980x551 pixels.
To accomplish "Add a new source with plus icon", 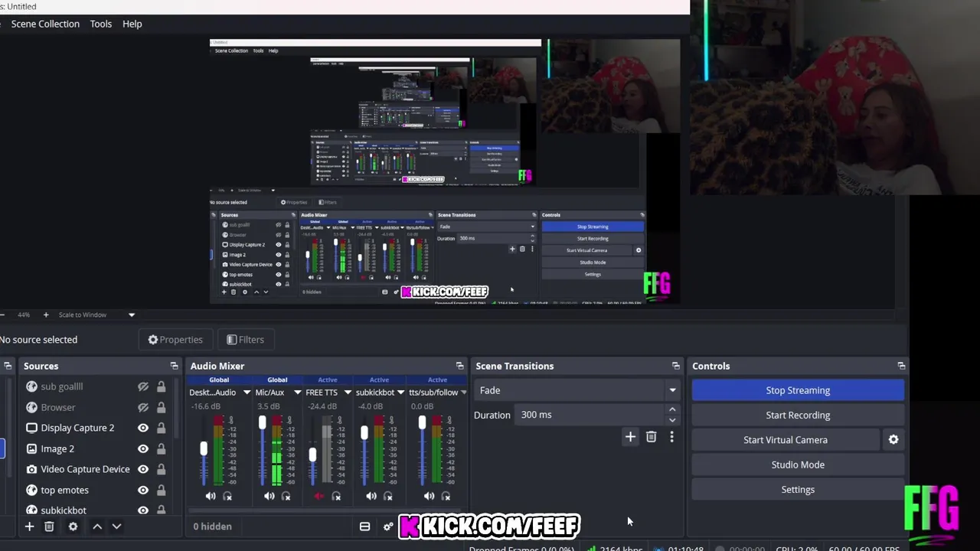I will (x=29, y=527).
